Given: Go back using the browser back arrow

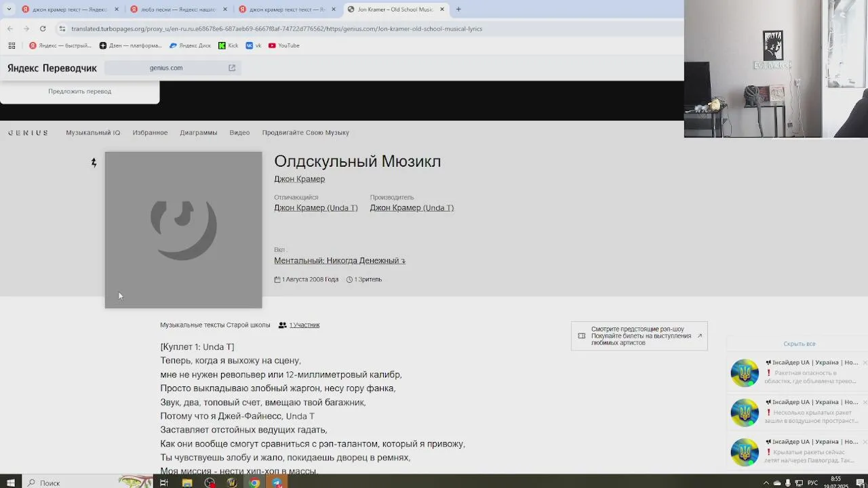Looking at the screenshot, I should 10,28.
